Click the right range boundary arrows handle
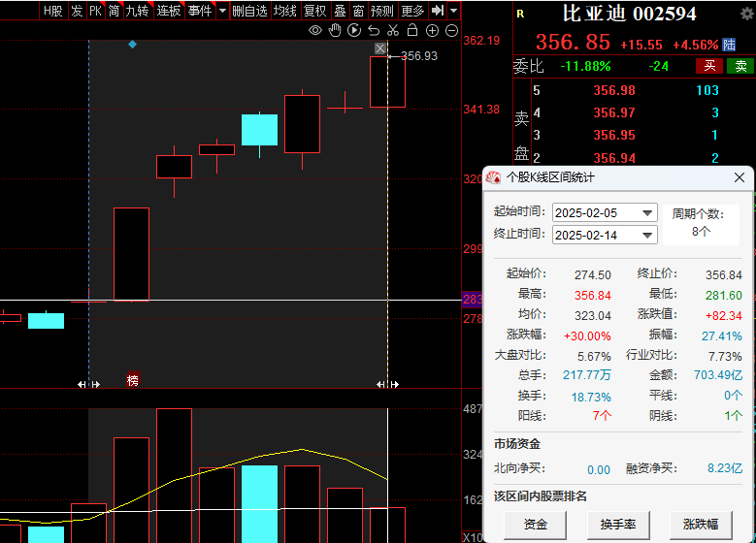This screenshot has height=543, width=756. click(x=387, y=384)
